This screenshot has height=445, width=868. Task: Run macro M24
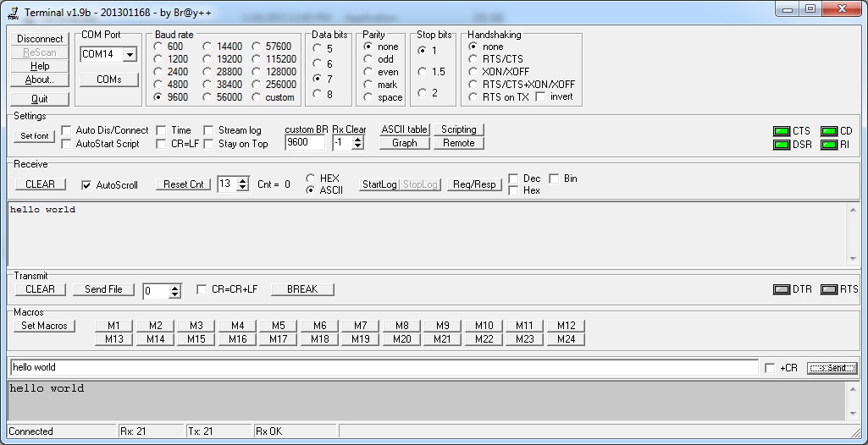pos(567,339)
